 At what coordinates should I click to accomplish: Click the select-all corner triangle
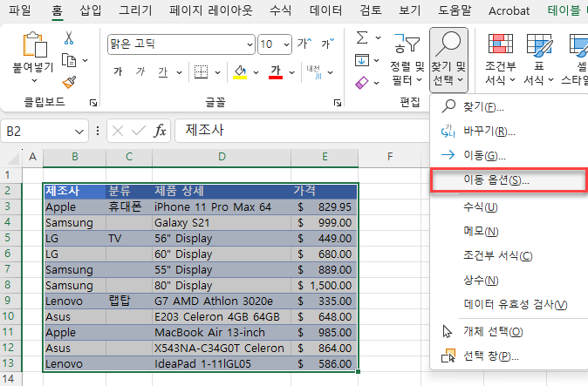[14, 159]
